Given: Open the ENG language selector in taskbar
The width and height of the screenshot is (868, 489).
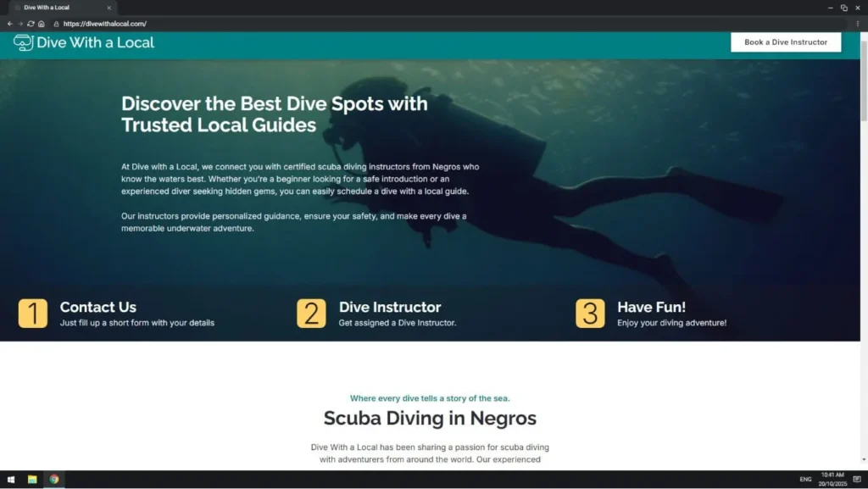Looking at the screenshot, I should 805,480.
